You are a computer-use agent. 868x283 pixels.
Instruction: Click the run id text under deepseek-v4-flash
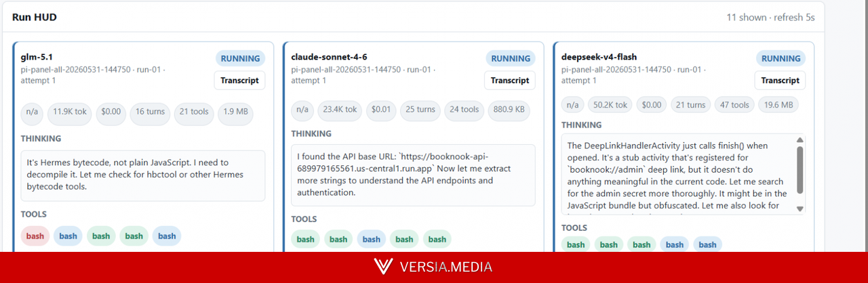click(x=633, y=74)
